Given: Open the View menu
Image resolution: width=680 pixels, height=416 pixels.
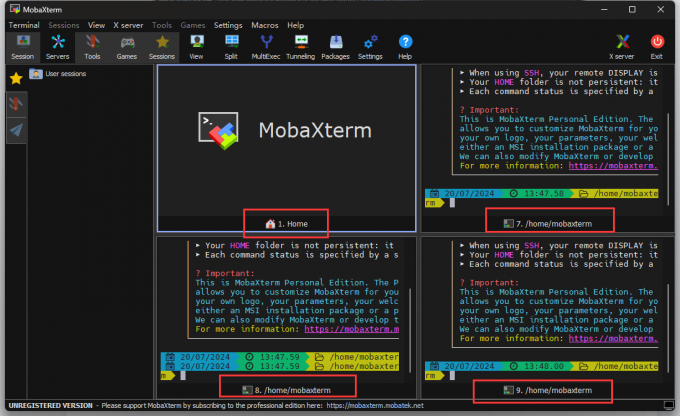Looking at the screenshot, I should pos(96,25).
